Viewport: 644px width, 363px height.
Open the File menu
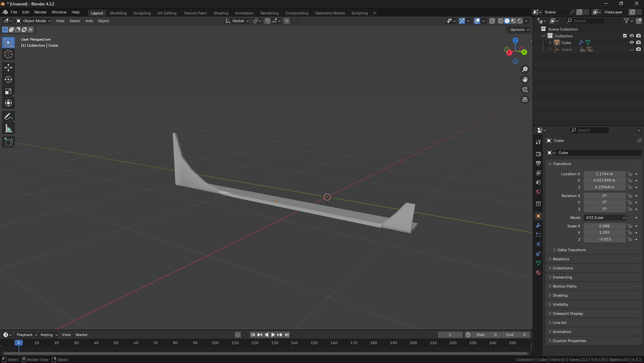(14, 12)
